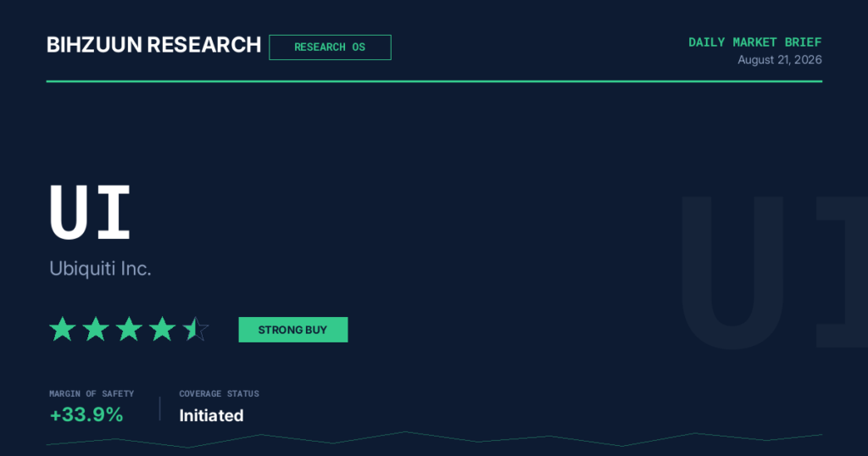Click the COVERAGE STATUS label

(220, 393)
